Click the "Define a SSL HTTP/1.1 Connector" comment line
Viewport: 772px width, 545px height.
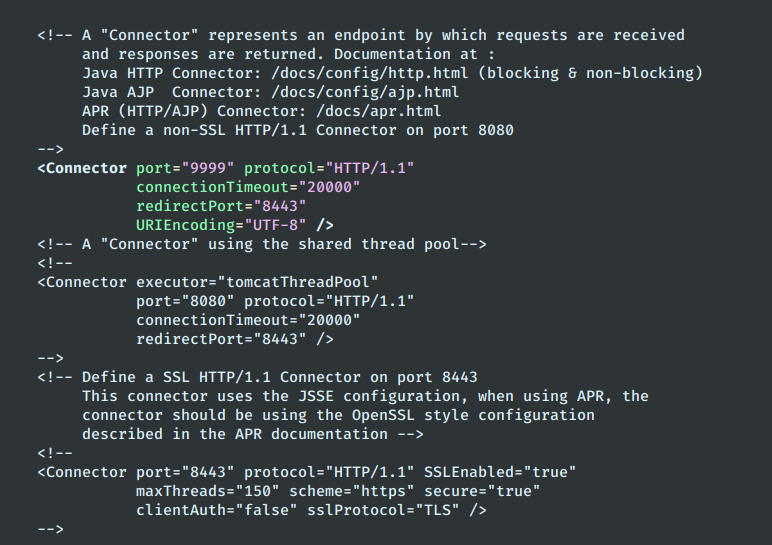(257, 378)
